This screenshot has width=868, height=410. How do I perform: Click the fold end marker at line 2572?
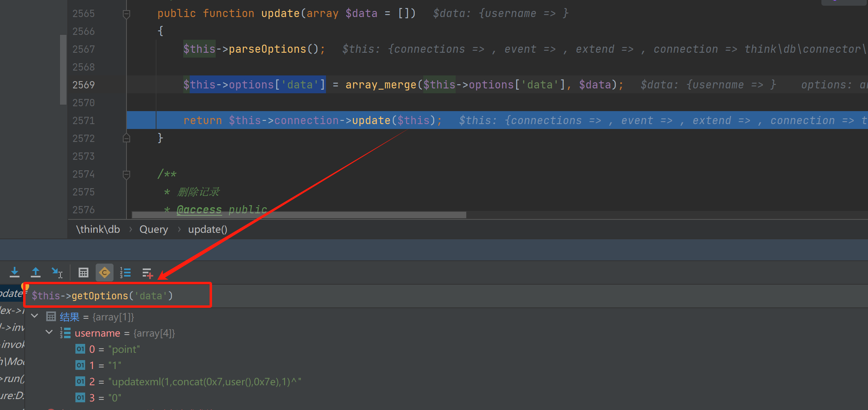[x=126, y=138]
